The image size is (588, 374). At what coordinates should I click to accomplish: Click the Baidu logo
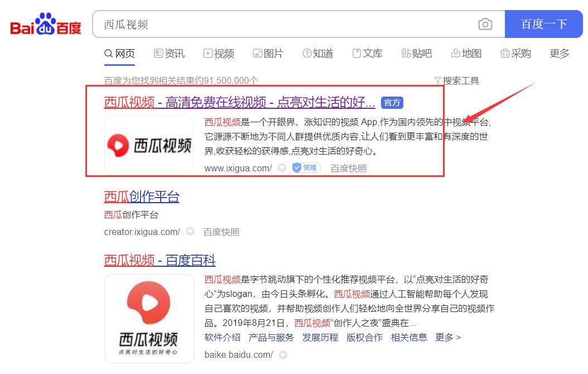coord(44,23)
